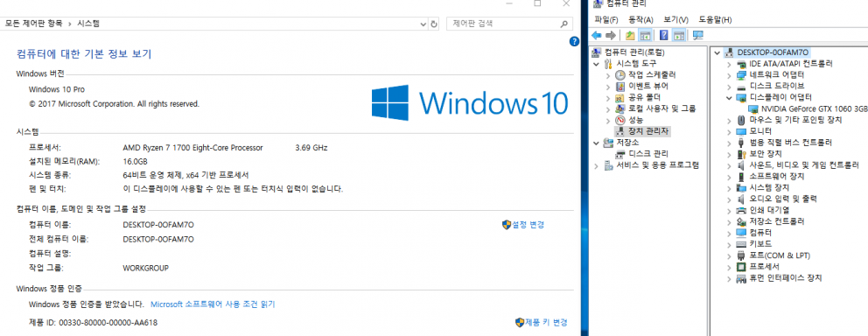This screenshot has height=336, width=868.
Task: Click the 보안 장치 key icon
Action: tap(741, 154)
